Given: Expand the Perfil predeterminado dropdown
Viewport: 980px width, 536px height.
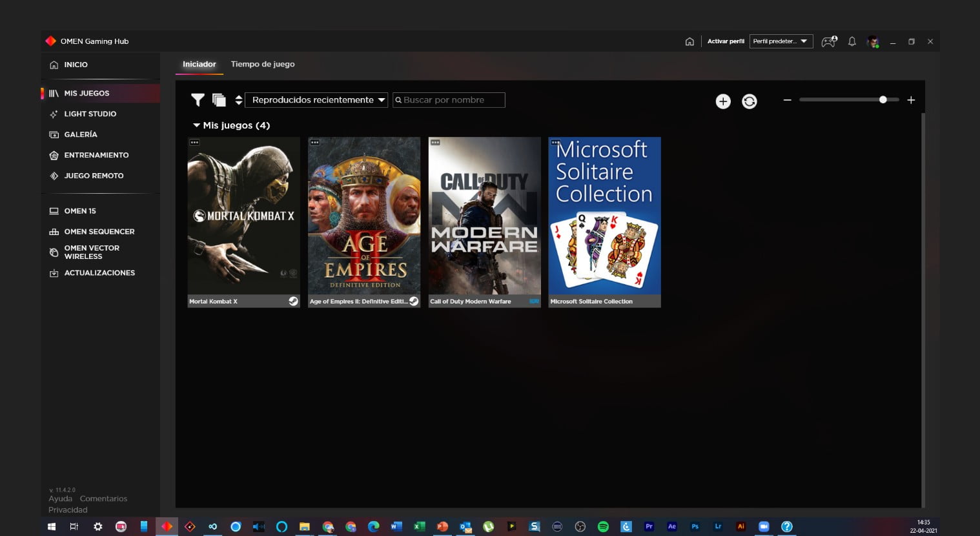Looking at the screenshot, I should coord(781,41).
